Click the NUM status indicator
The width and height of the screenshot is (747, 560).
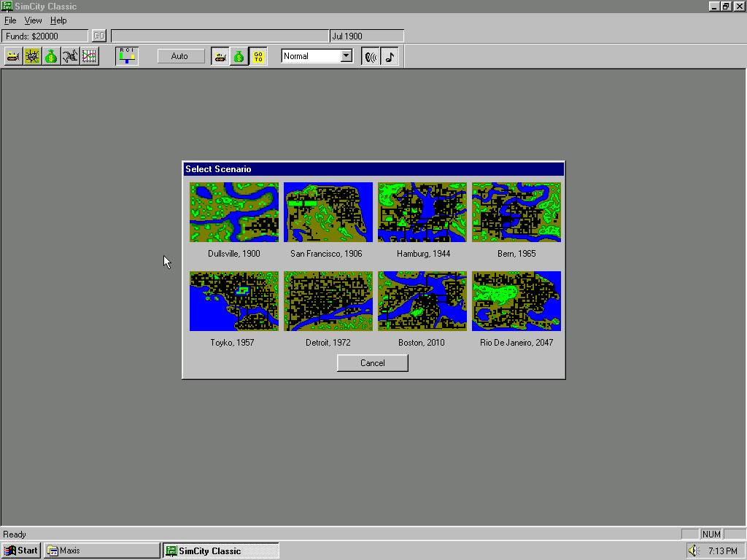(x=711, y=534)
